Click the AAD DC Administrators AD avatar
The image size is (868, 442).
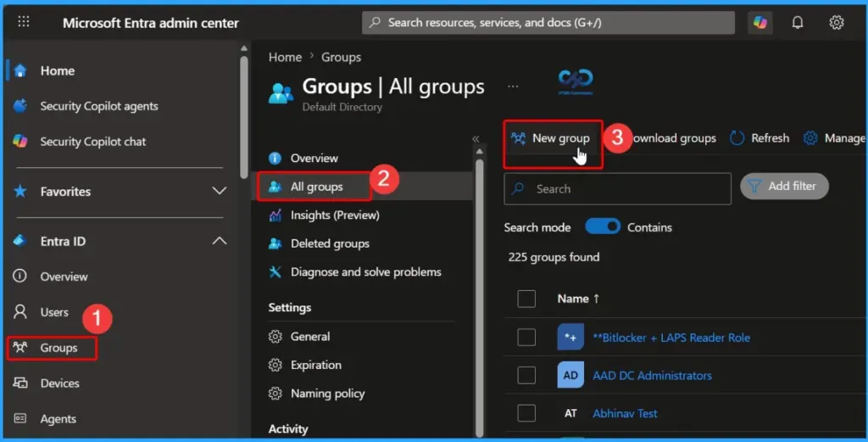tap(570, 375)
